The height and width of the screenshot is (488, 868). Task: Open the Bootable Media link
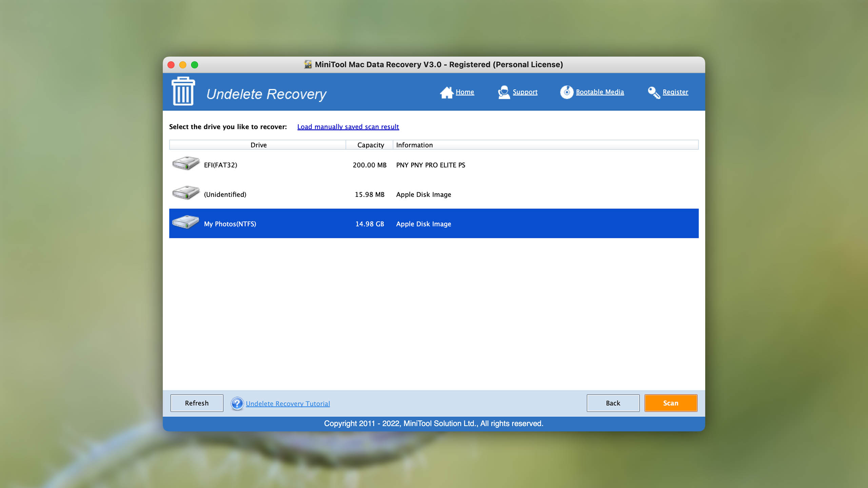pos(600,92)
